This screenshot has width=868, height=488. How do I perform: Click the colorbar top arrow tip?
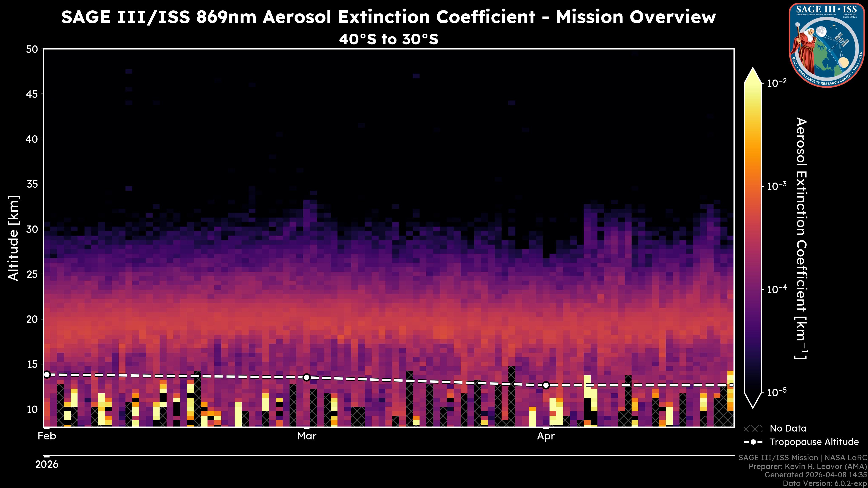[753, 70]
